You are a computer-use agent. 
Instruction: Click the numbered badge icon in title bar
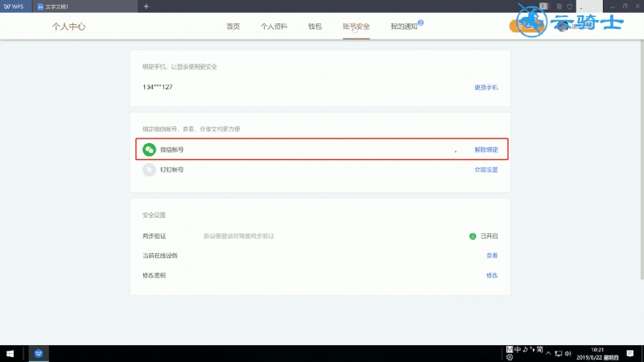click(544, 6)
